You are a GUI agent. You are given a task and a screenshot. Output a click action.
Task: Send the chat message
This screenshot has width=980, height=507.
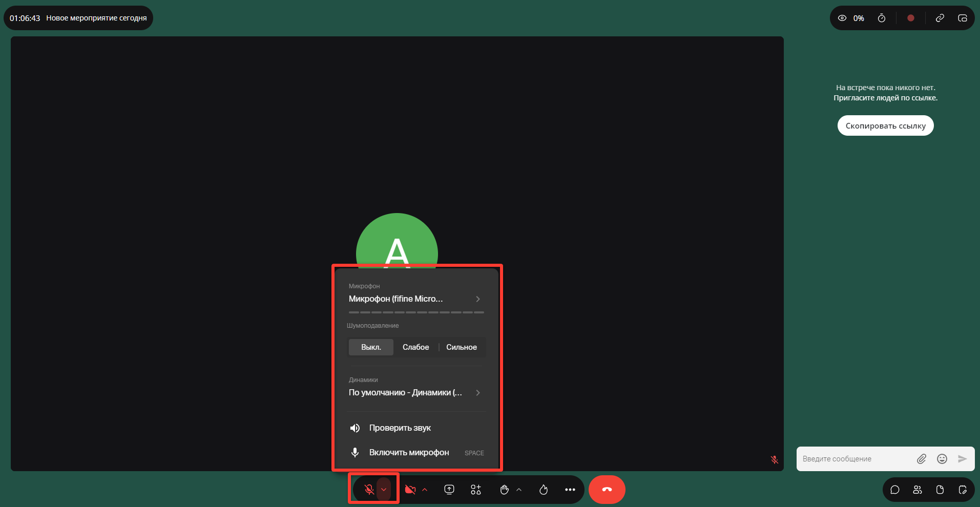(963, 459)
